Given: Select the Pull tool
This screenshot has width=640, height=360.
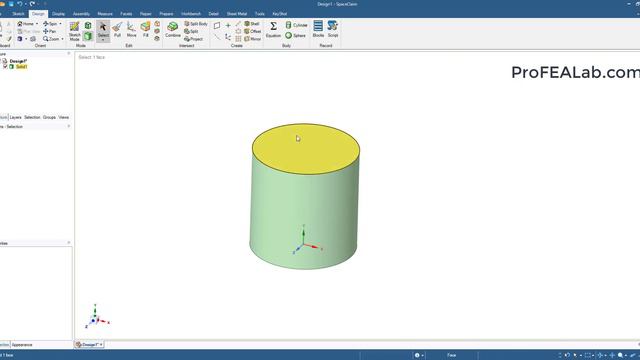Looking at the screenshot, I should pyautogui.click(x=117, y=29).
